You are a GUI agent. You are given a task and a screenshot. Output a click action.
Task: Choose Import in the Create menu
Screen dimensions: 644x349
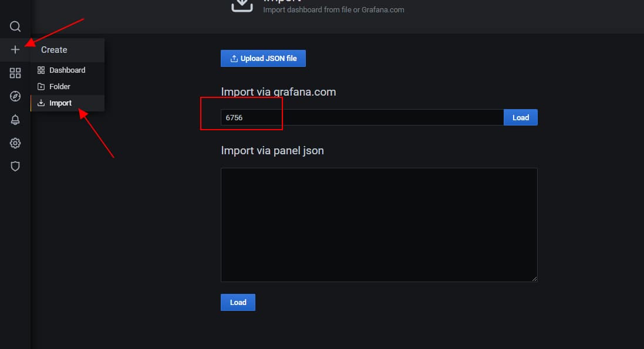(60, 103)
